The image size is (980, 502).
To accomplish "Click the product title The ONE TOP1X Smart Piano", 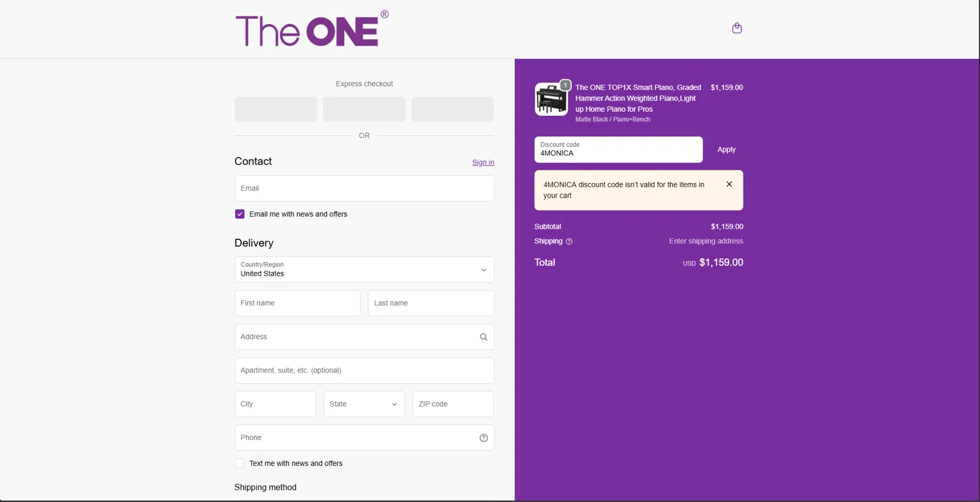I will (638, 98).
